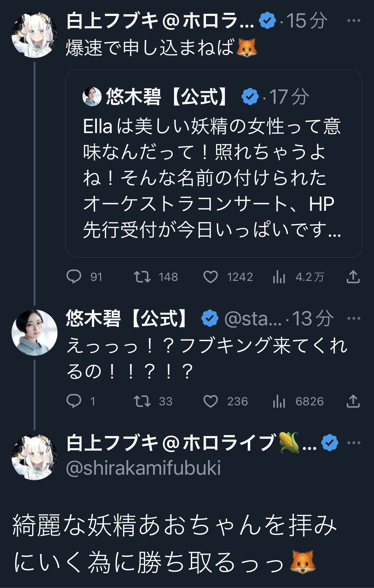View analytics showing 4.2万 views
Screen dimensions: 374x588
point(279,277)
